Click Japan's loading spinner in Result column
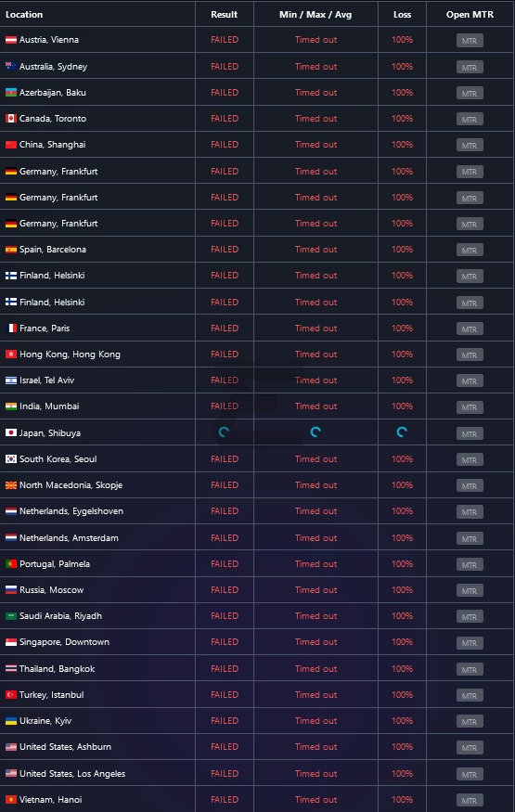The width and height of the screenshot is (515, 812). [x=224, y=432]
